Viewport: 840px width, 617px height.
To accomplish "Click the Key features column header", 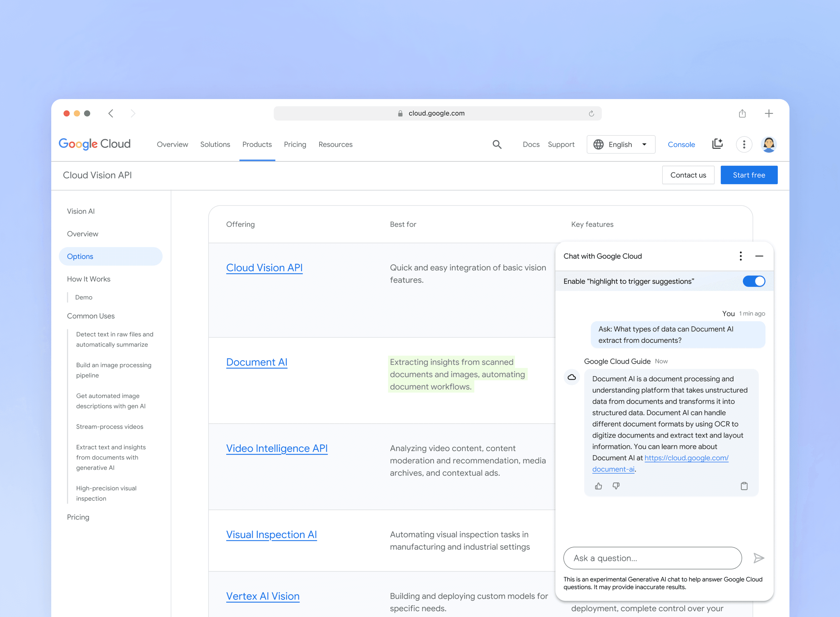I will pyautogui.click(x=592, y=224).
